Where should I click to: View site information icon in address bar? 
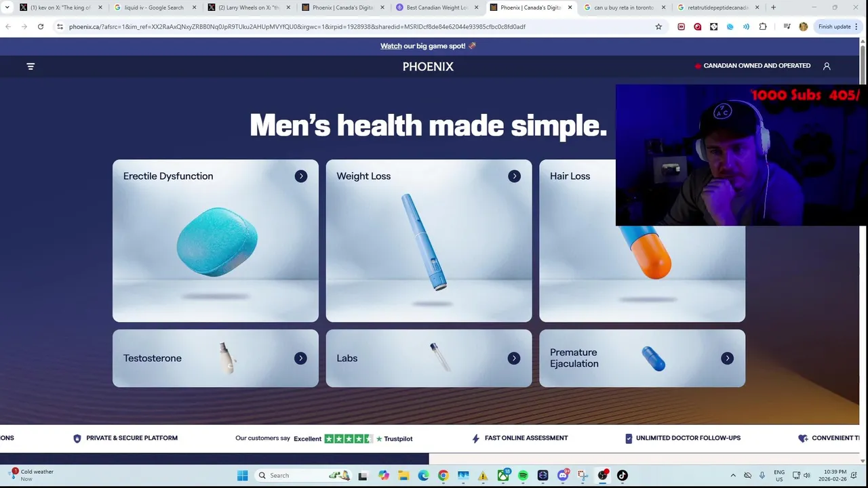[x=60, y=26]
